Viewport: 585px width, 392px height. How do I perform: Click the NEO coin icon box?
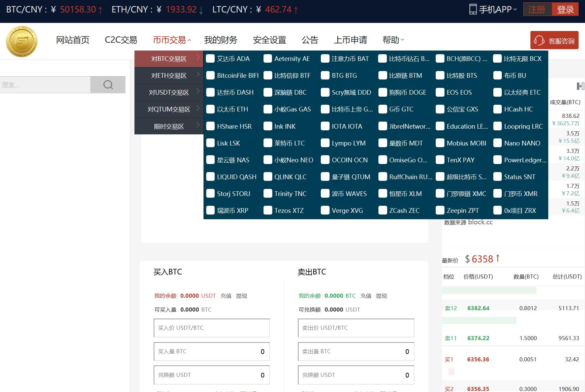[x=268, y=160]
